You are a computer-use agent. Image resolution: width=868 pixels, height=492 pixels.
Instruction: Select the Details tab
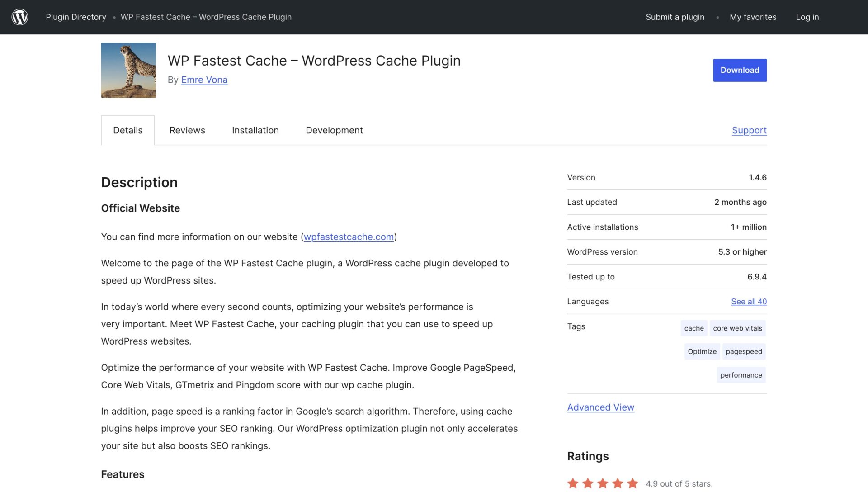[127, 130]
